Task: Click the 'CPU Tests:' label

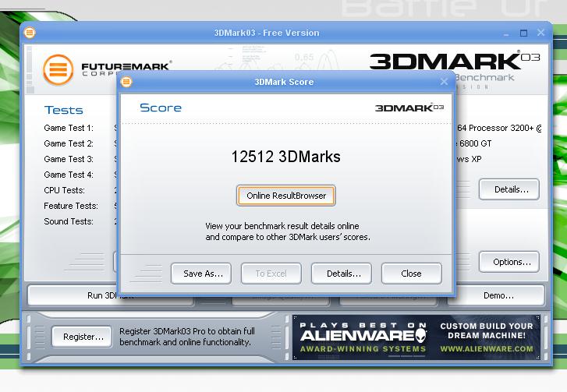Action: click(x=65, y=190)
